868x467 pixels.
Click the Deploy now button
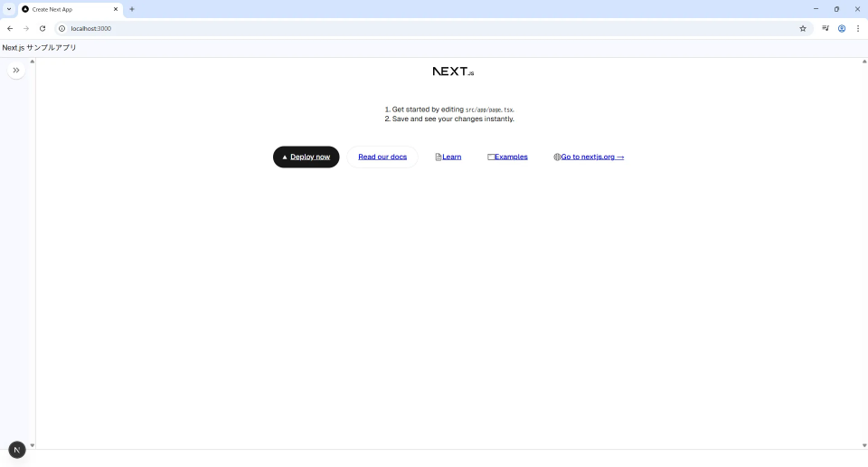pos(307,157)
